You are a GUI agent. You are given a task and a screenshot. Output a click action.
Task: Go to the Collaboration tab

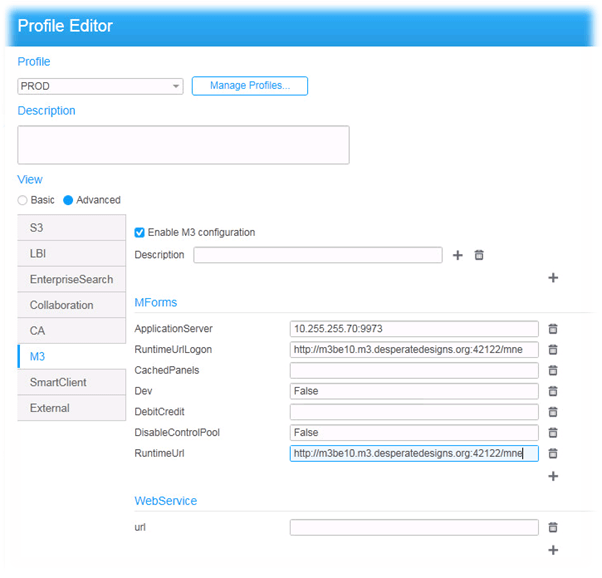pyautogui.click(x=72, y=305)
